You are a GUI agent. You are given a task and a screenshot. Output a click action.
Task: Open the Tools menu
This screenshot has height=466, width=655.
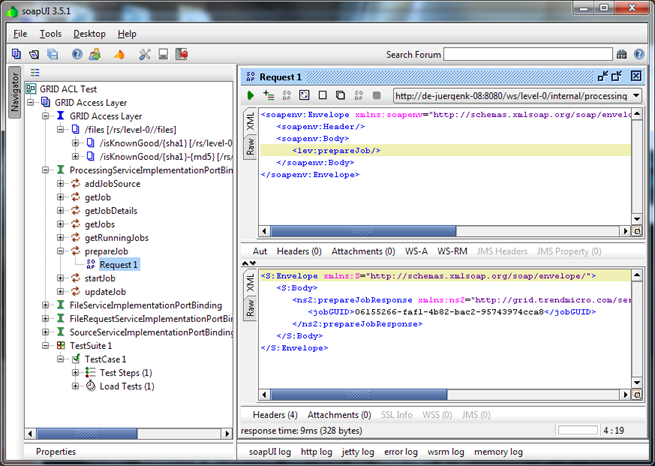[50, 34]
